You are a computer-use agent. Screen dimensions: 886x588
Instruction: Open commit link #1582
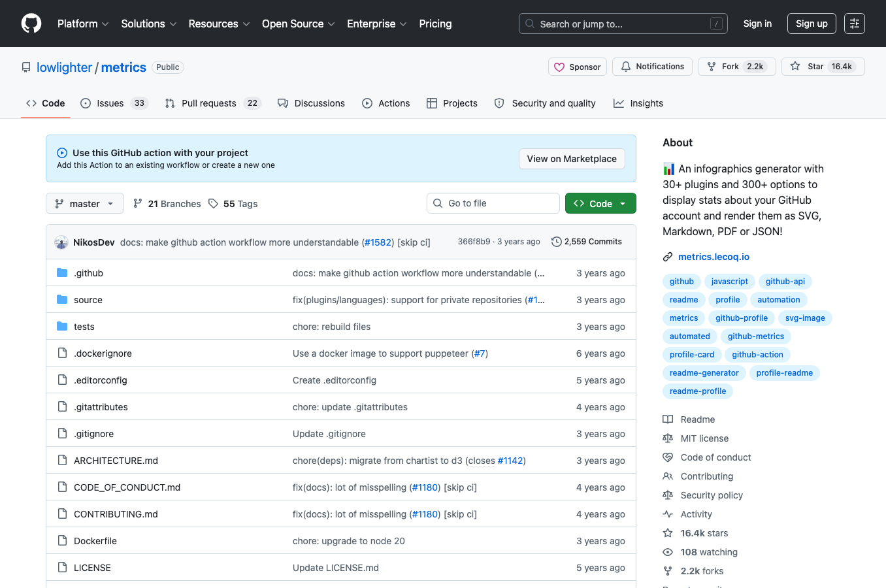(378, 242)
